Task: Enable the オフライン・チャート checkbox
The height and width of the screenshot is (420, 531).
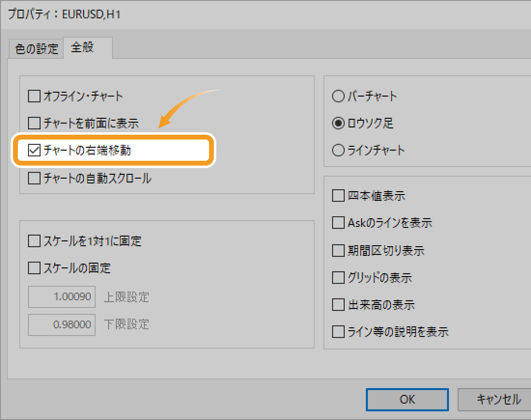Action: click(x=34, y=96)
